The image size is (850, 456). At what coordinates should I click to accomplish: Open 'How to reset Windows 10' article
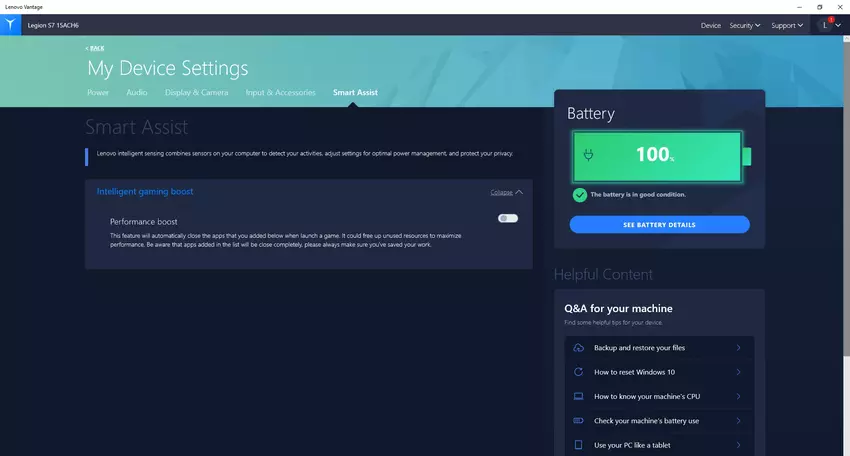point(634,372)
